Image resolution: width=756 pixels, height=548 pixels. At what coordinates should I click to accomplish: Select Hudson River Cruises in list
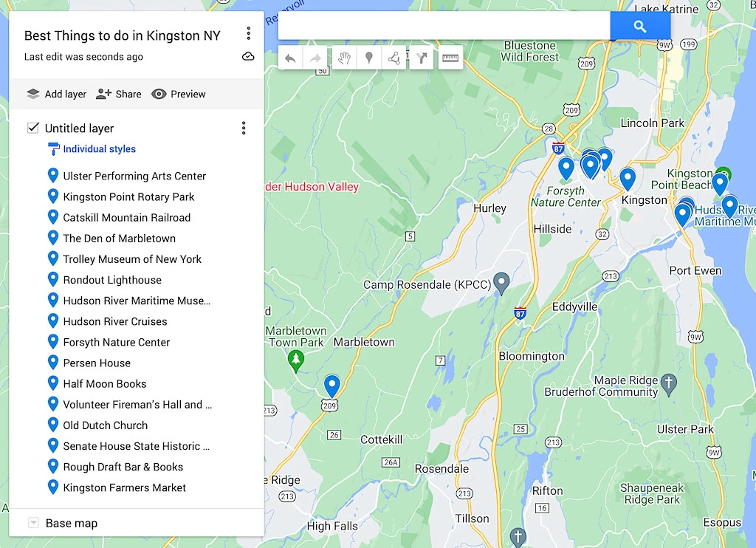click(115, 321)
